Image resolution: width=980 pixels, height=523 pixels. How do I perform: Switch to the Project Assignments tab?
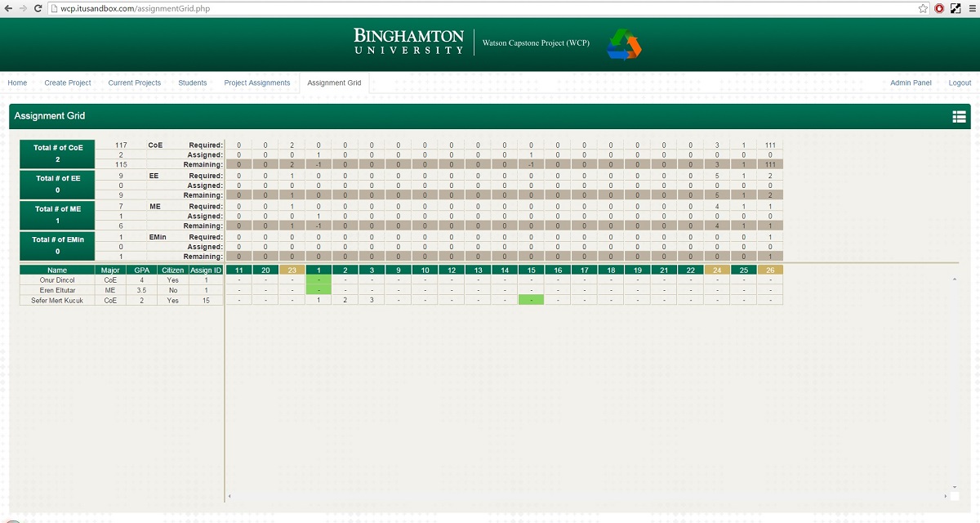point(257,83)
